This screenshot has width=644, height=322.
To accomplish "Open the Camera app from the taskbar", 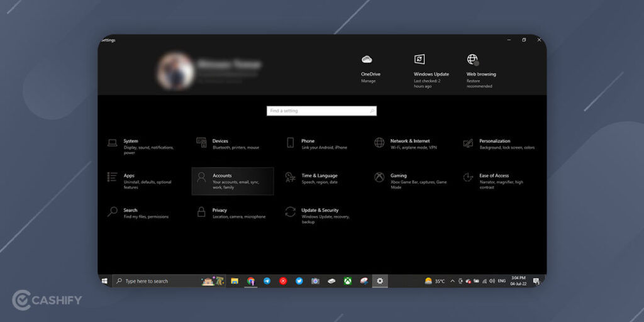I will [316, 281].
